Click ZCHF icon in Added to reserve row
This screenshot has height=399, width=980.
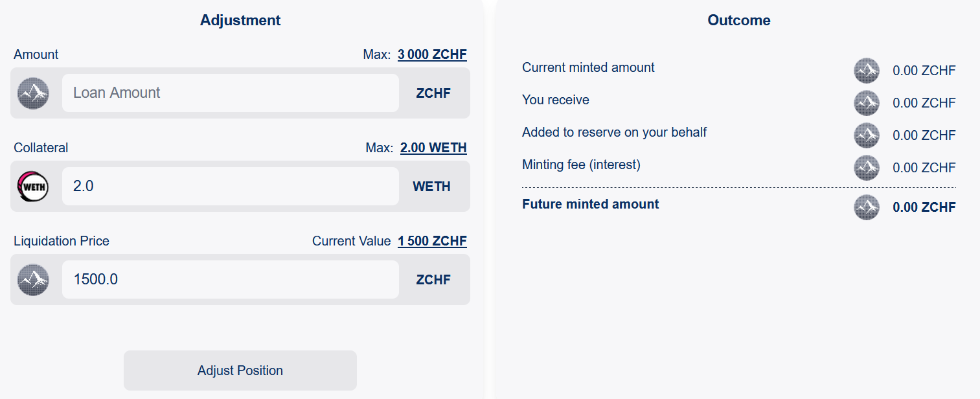coord(867,135)
